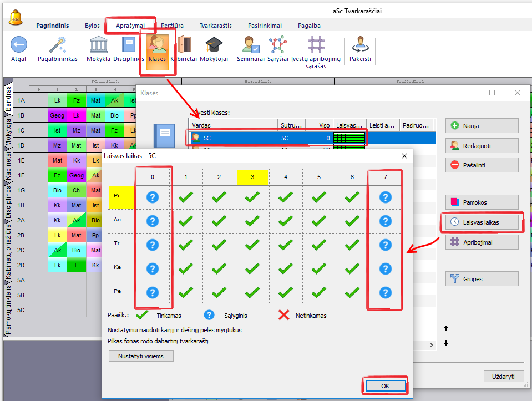This screenshot has height=401, width=532.
Task: Open the Tvarkaraštis ribbon tab
Action: (216, 26)
